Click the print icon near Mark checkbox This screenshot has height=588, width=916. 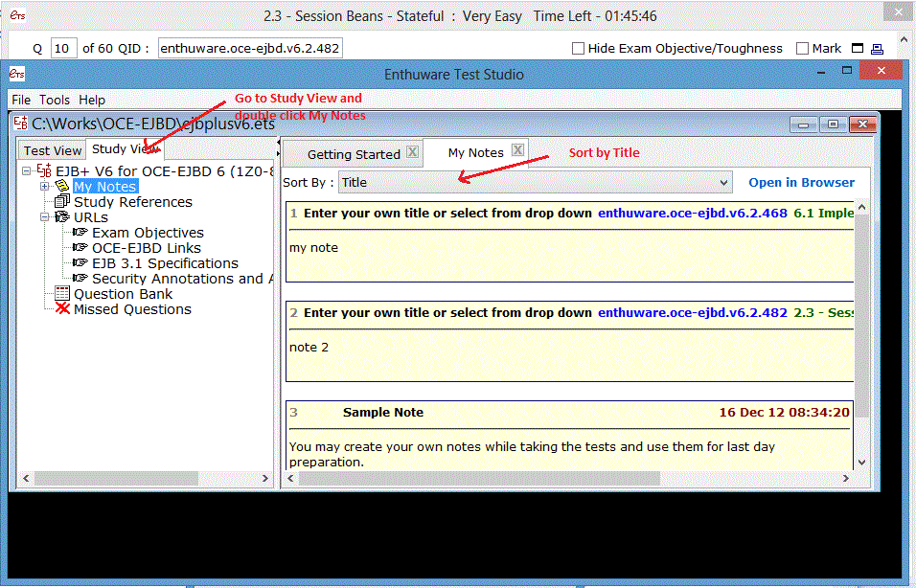878,48
